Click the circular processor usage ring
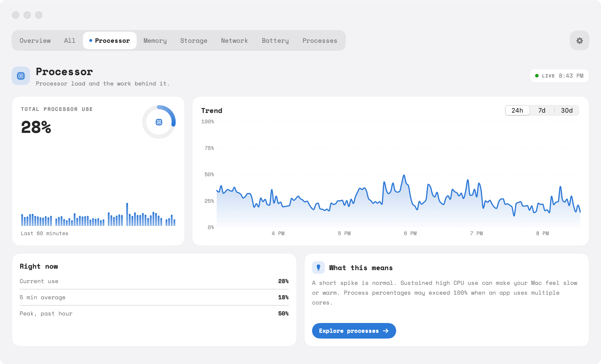Viewport: 601px width, 364px height. point(159,122)
